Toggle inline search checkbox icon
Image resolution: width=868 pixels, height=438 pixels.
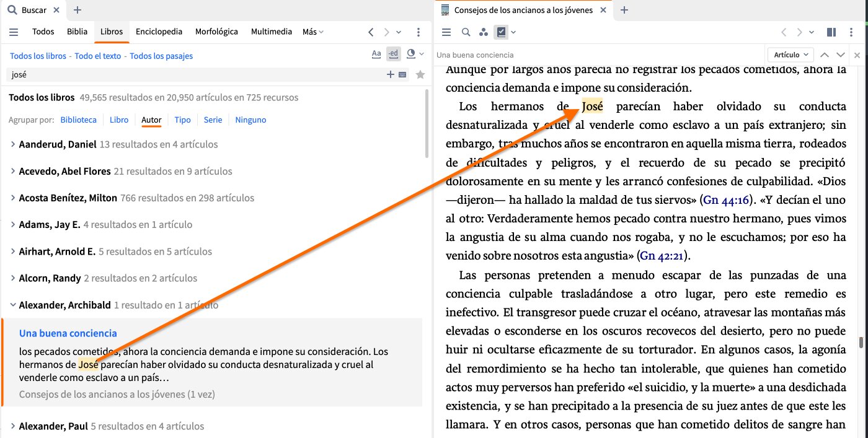click(x=502, y=32)
